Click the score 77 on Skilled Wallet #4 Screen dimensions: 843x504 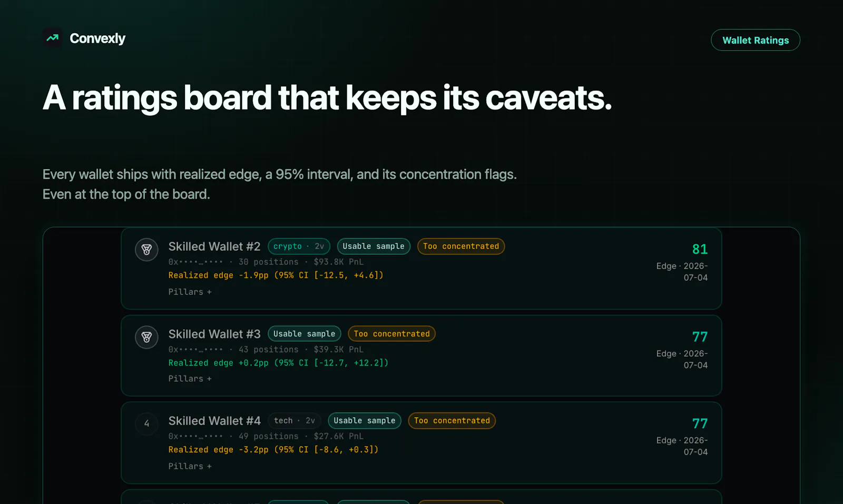pos(700,423)
